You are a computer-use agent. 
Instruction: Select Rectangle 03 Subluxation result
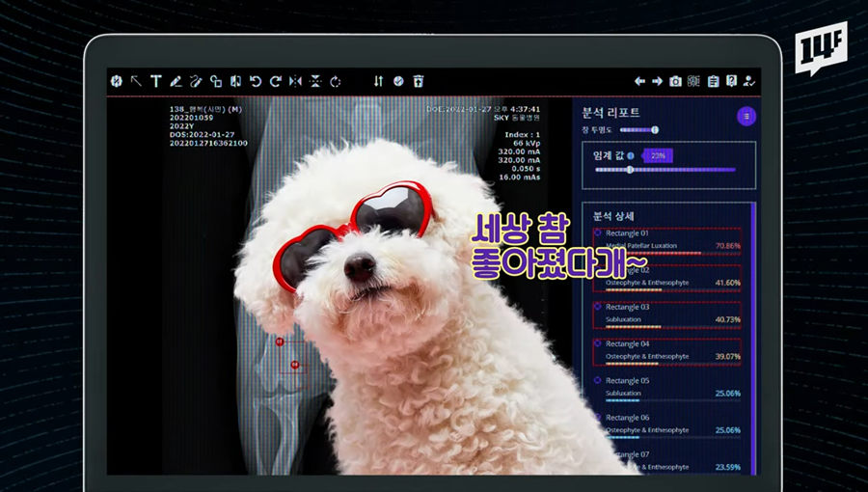[667, 314]
